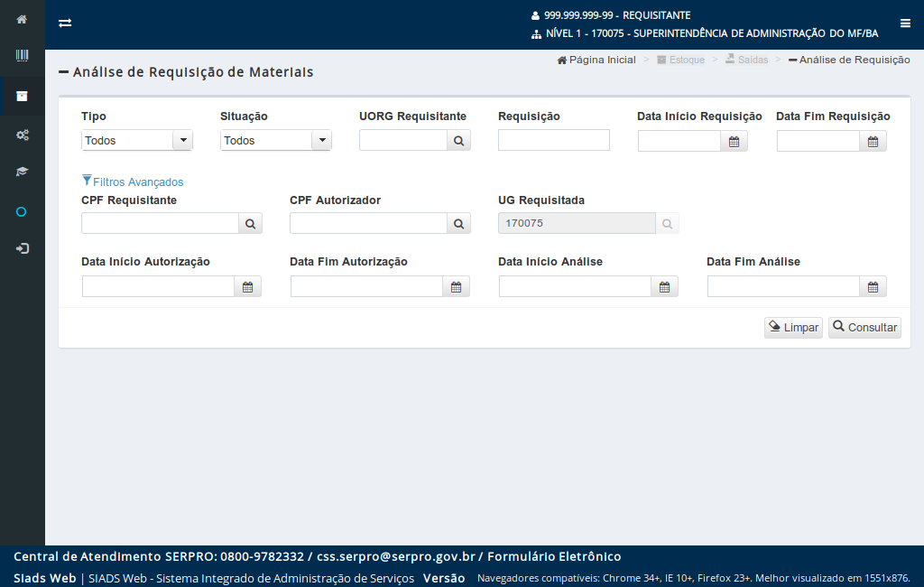Search CPF Requisitante with magnifier icon
Screen dimensions: 924x587
251,224
